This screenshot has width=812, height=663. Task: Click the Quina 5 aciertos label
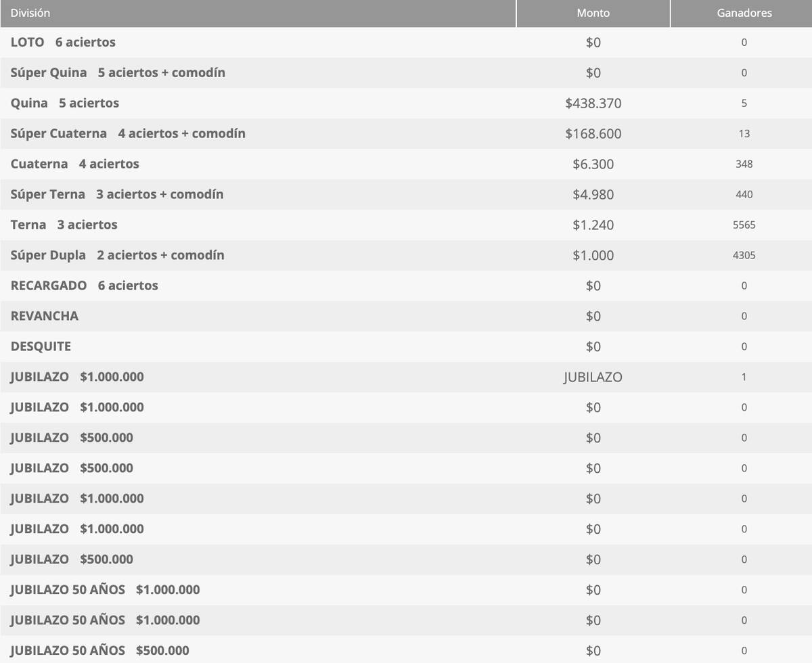(x=64, y=103)
